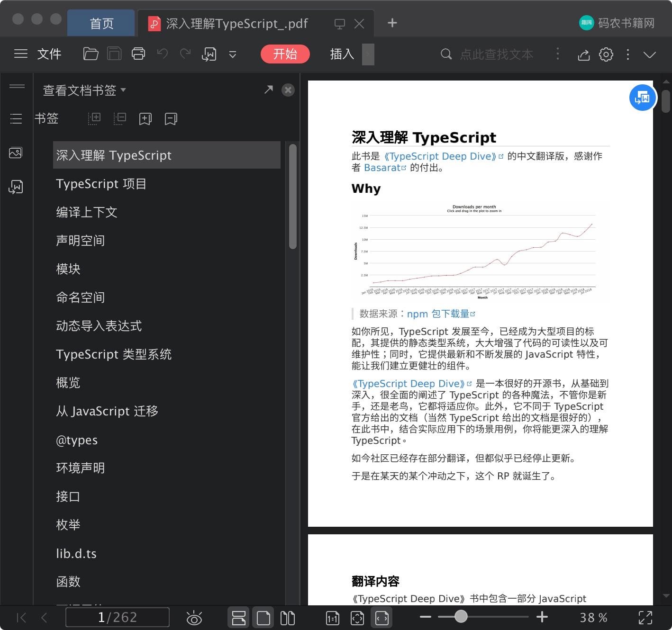Click the open folder icon
This screenshot has height=630, width=672.
point(91,54)
